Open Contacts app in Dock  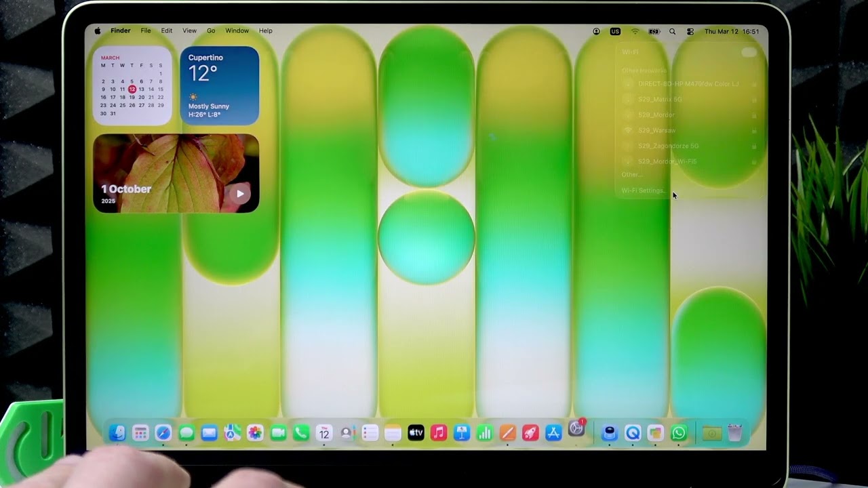point(347,432)
